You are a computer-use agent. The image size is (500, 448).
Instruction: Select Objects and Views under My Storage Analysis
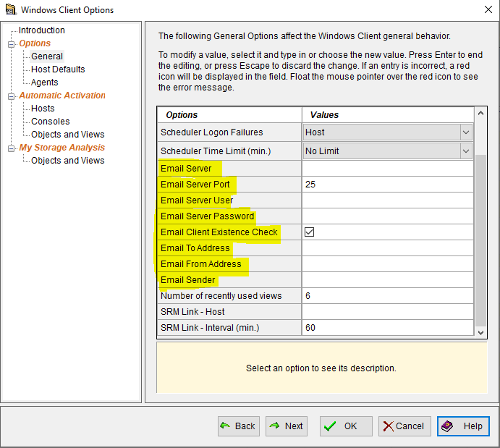(67, 161)
